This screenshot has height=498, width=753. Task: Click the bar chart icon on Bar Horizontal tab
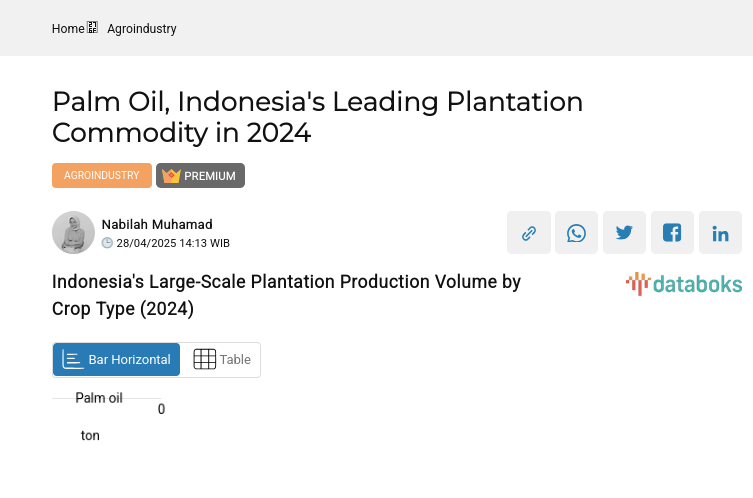73,360
